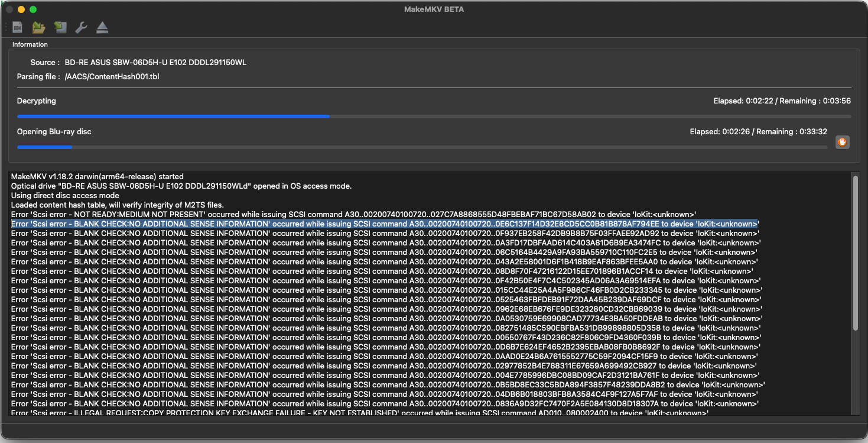
Task: Stop the operation with the orange hand button
Action: (842, 142)
